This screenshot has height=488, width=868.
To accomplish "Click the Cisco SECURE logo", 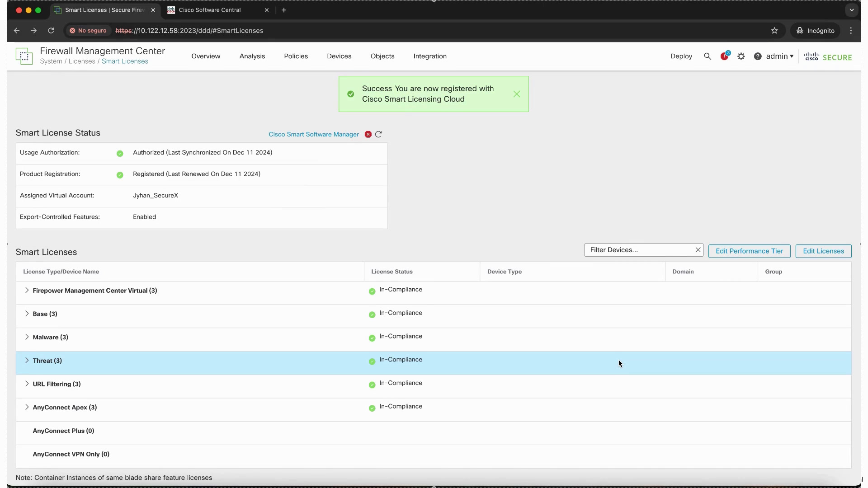I will pyautogui.click(x=828, y=56).
